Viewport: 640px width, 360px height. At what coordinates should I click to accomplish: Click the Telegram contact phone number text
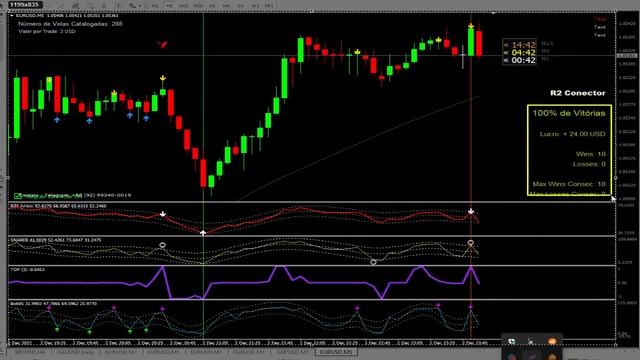click(107, 195)
